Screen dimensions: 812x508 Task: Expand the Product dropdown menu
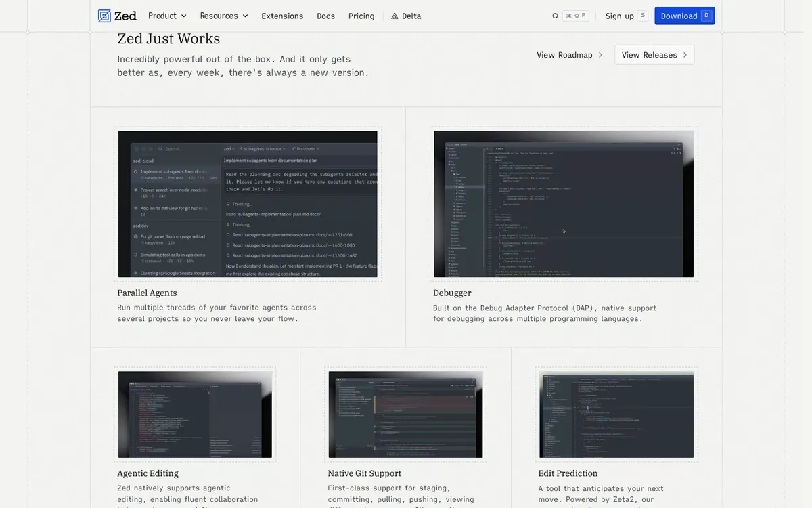click(167, 16)
